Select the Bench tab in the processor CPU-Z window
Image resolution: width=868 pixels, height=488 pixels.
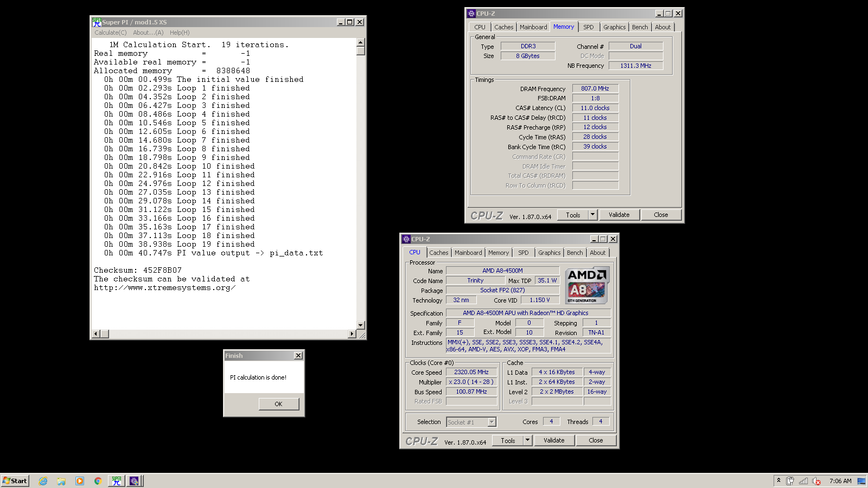[575, 253]
